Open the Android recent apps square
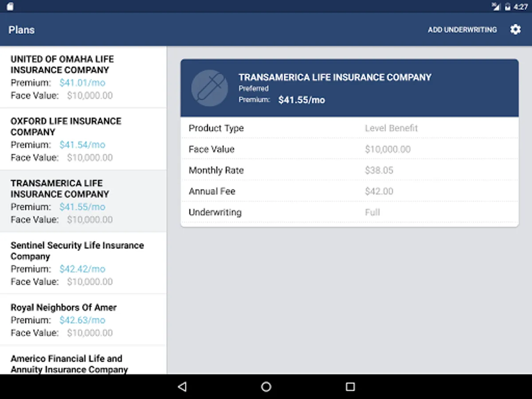The width and height of the screenshot is (532, 399). coord(350,387)
